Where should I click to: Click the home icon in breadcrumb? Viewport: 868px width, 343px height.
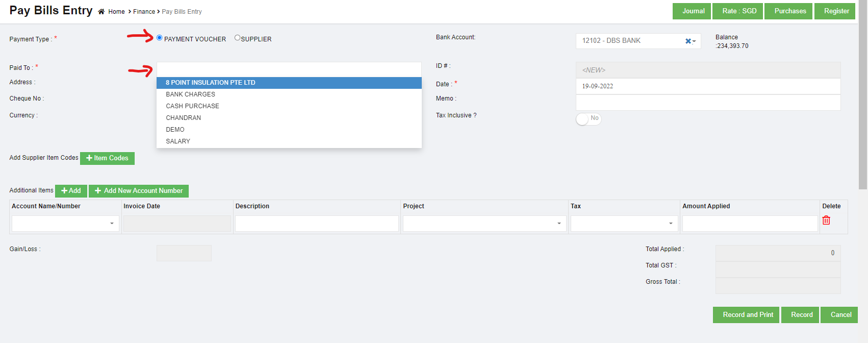tap(101, 12)
